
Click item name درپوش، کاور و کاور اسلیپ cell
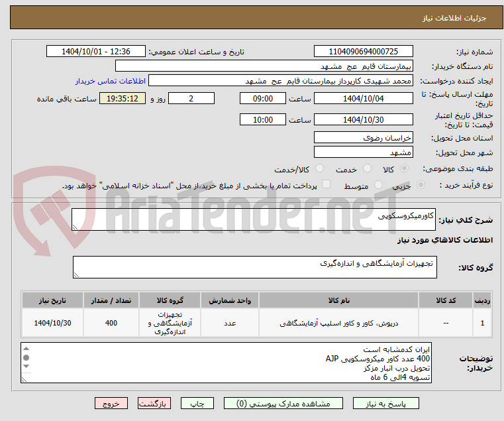point(339,323)
